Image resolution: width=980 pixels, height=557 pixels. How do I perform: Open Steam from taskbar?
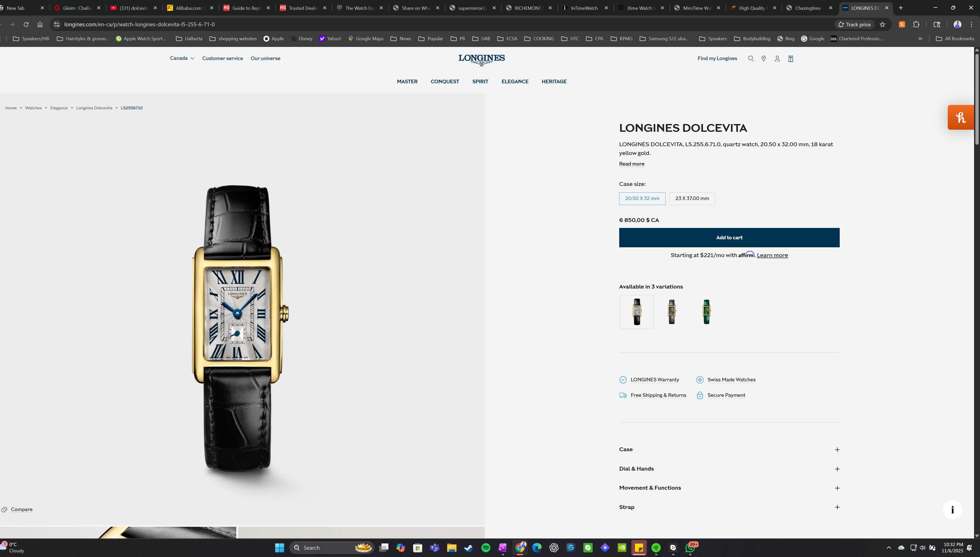[x=469, y=548]
